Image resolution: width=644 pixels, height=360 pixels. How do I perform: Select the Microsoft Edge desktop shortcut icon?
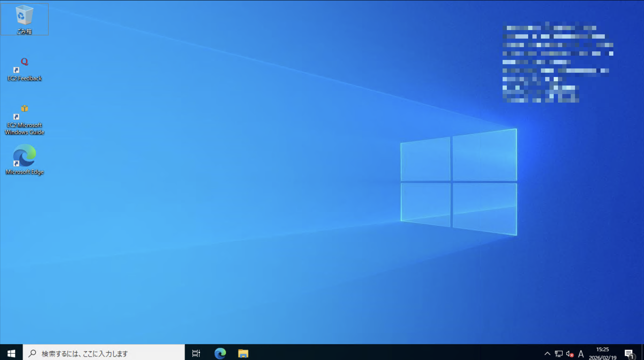coord(24,156)
